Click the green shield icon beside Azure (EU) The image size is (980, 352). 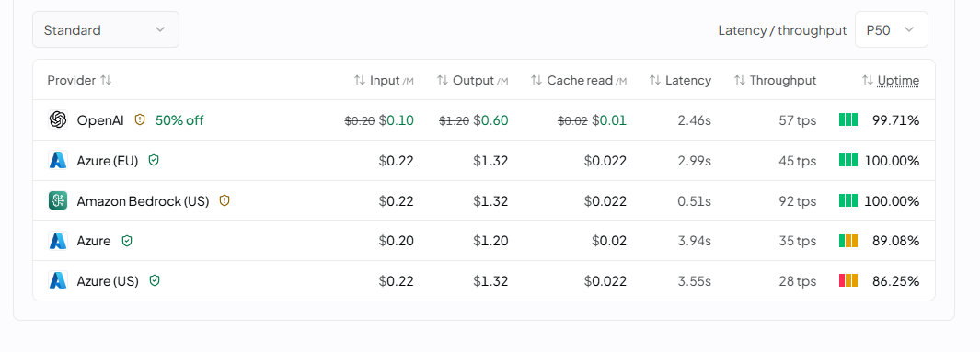(154, 161)
